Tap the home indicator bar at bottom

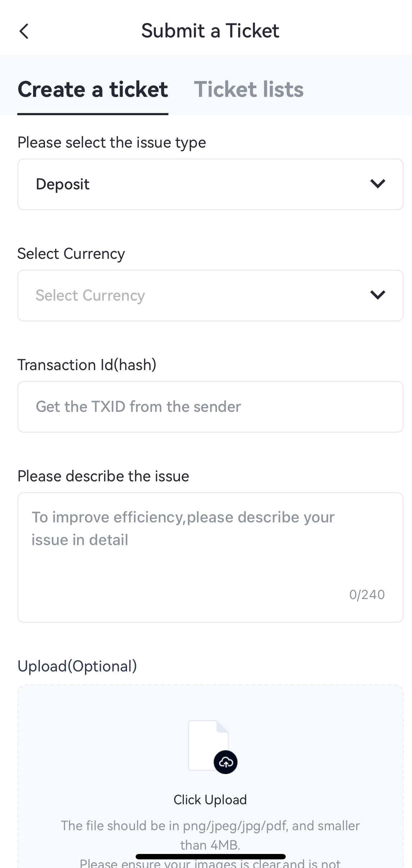(210, 856)
